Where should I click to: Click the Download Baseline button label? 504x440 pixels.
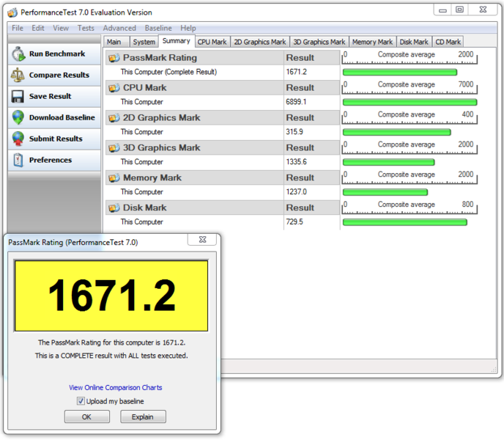click(62, 117)
